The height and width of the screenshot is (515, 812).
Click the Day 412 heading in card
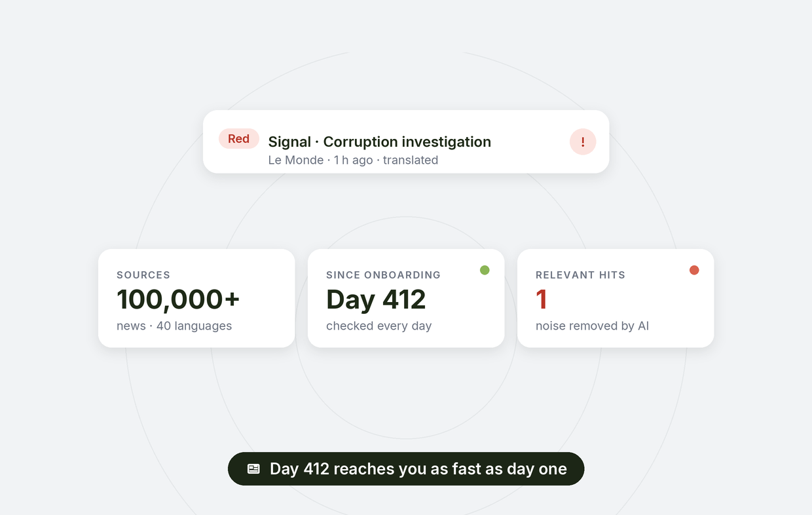(376, 299)
